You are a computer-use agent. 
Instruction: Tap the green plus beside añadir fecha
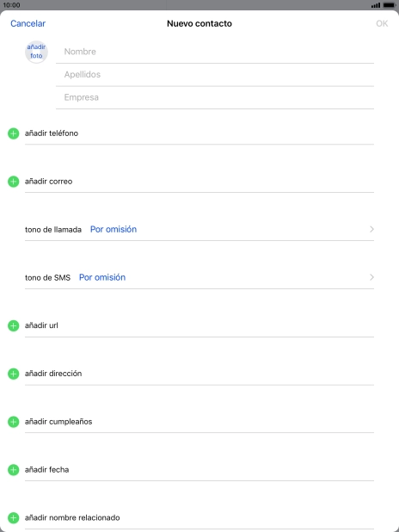(x=13, y=470)
